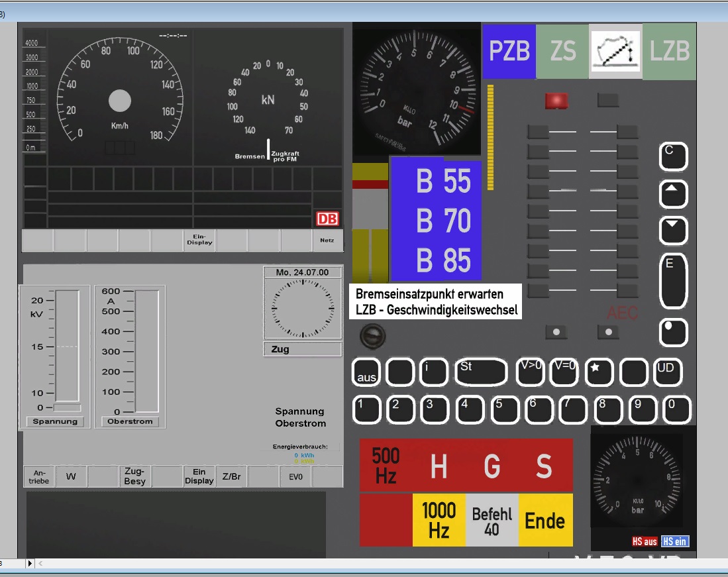
Task: Switch on main switch with HS ein
Action: click(675, 541)
